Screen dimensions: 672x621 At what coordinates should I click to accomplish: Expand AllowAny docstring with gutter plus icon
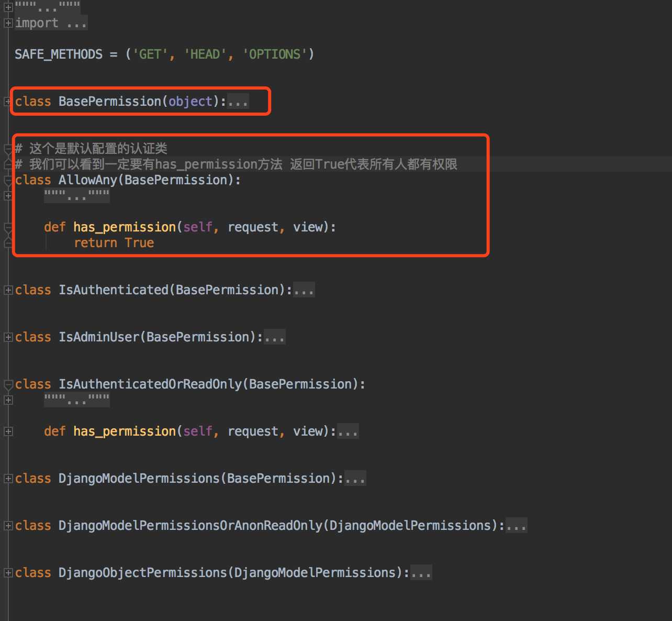point(8,196)
